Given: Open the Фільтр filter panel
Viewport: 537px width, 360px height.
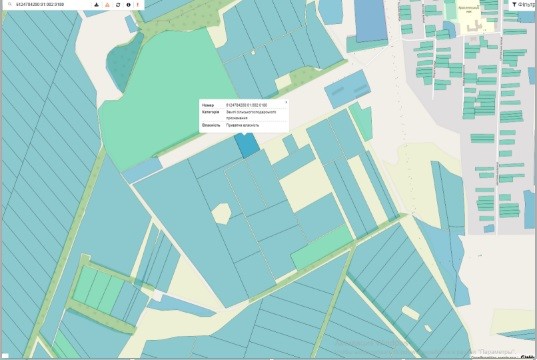Looking at the screenshot, I should coord(523,4).
